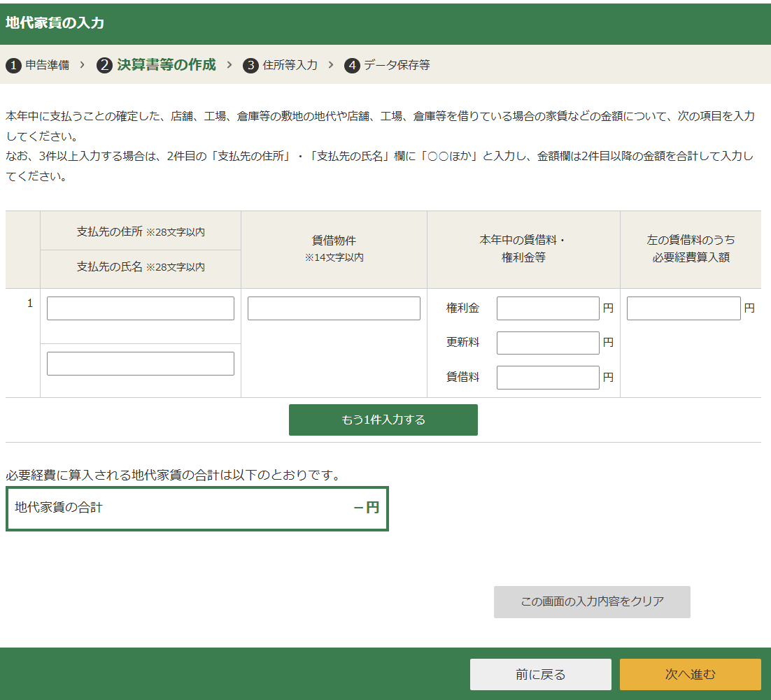The width and height of the screenshot is (771, 700).
Task: Select the 賃借料 amount field
Action: click(x=548, y=378)
